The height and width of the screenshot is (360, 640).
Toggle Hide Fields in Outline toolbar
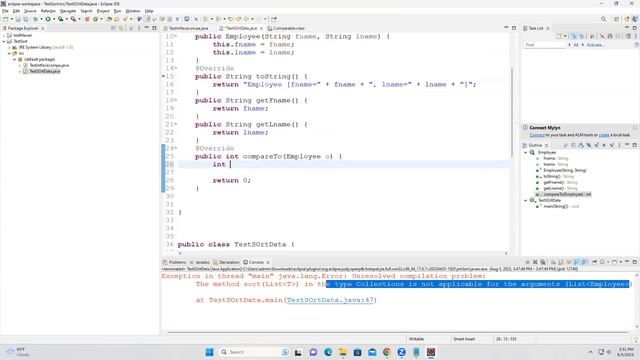point(589,145)
